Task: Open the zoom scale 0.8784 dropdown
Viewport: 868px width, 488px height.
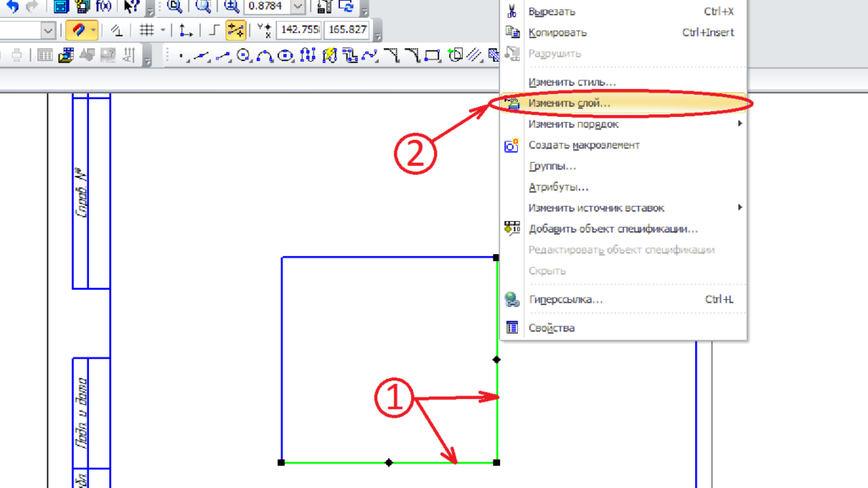Action: (x=298, y=6)
